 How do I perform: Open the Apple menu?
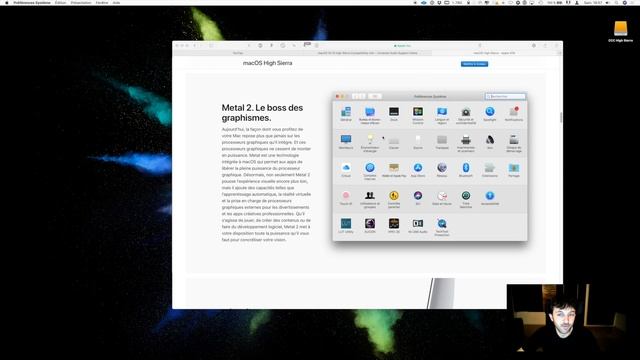tap(7, 2)
